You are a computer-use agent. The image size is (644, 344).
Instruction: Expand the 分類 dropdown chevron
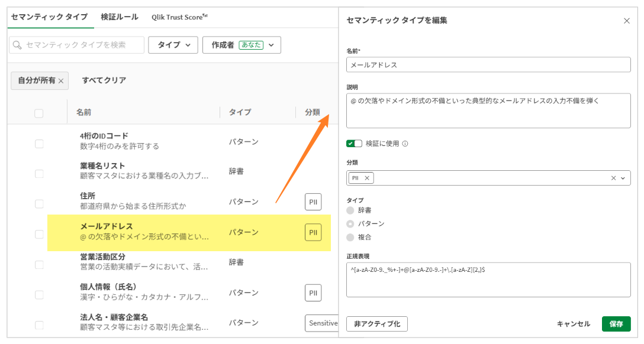(x=623, y=178)
